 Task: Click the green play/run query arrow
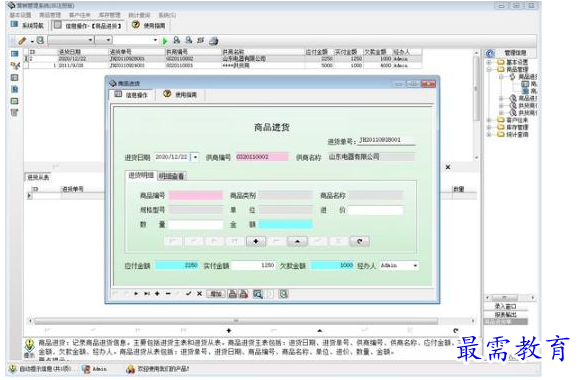click(165, 41)
